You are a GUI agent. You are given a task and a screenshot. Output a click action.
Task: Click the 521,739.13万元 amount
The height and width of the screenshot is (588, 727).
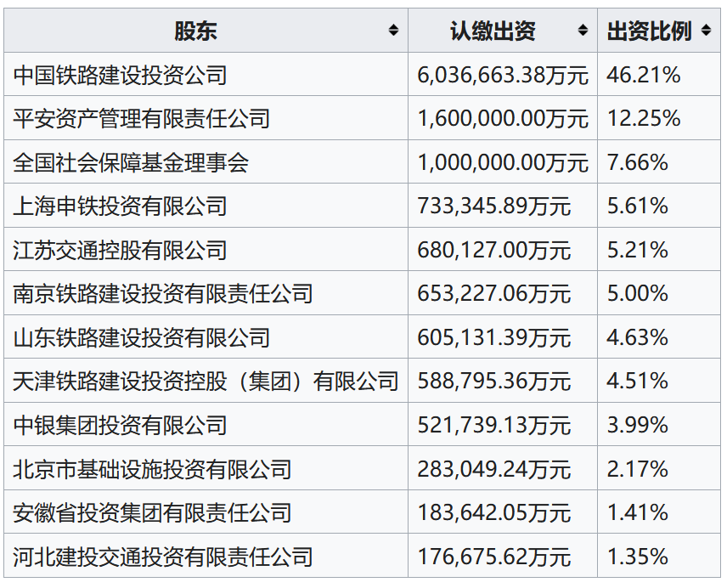pyautogui.click(x=493, y=425)
